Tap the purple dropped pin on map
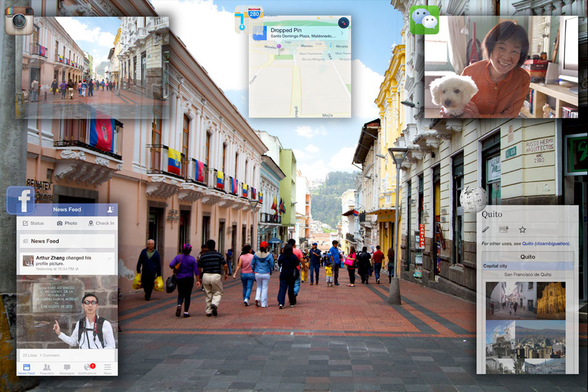 278,47
